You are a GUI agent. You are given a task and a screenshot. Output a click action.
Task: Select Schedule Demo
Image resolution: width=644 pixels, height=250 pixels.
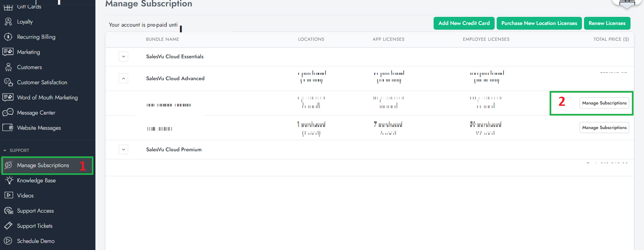tap(36, 241)
